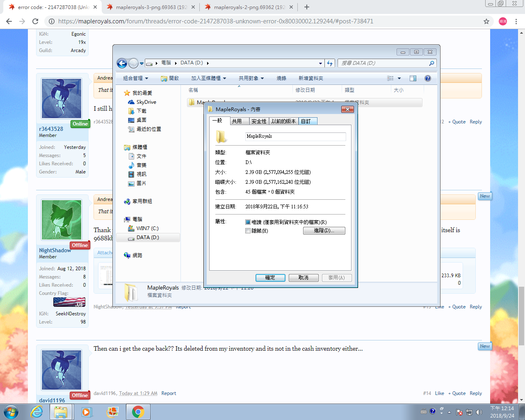The width and height of the screenshot is (525, 420).
Task: Select DATA (D:) drive in sidebar
Action: coord(148,237)
